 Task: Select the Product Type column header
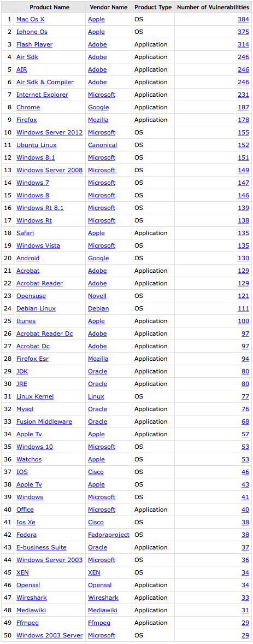153,8
